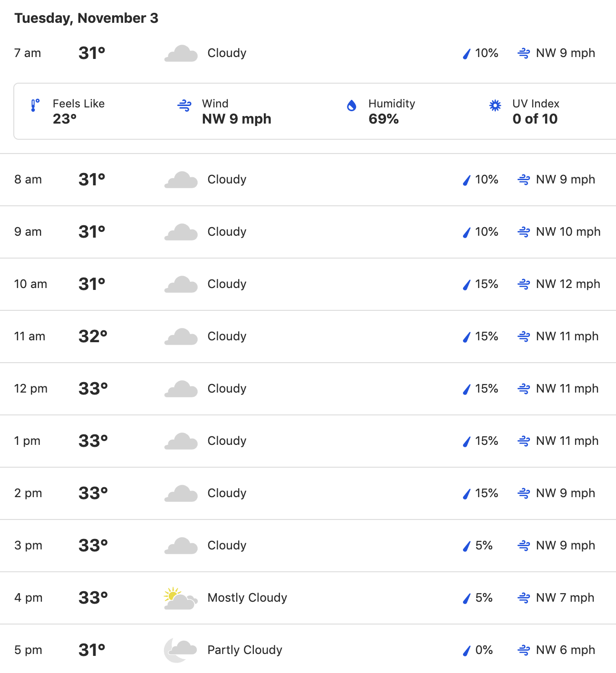Collapse the expanded 7 am forecast row

tap(308, 53)
